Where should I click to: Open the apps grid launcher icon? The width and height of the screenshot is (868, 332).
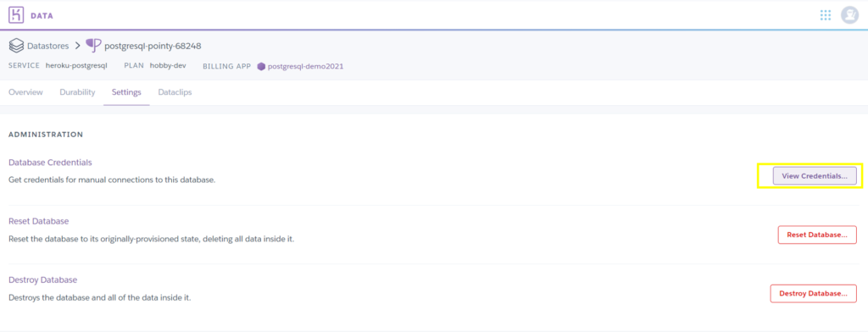pyautogui.click(x=826, y=15)
